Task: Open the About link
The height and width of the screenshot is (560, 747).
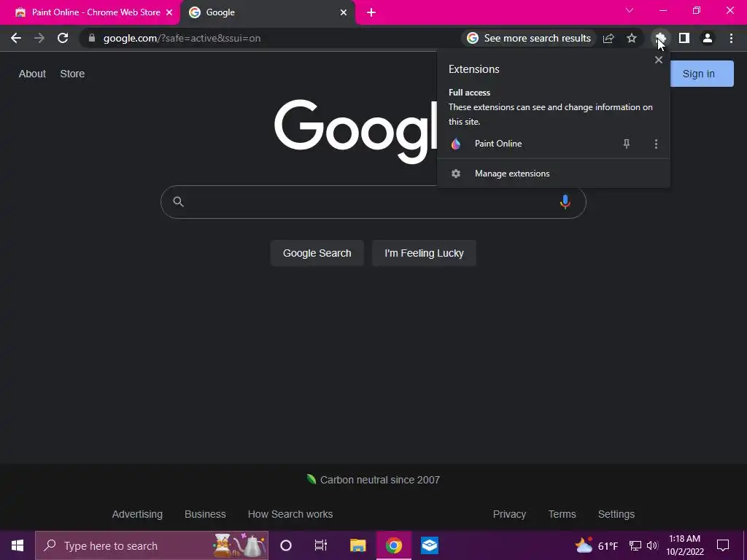Action: pos(32,74)
